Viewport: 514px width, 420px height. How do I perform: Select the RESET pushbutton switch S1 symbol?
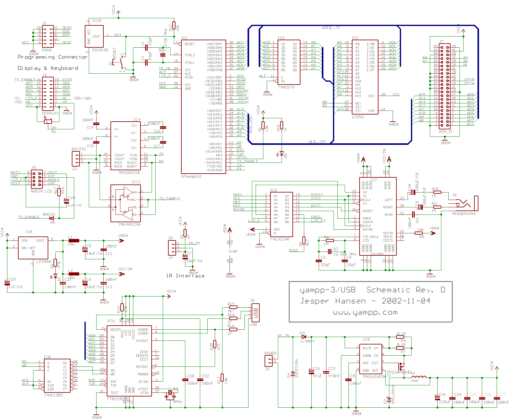[119, 63]
